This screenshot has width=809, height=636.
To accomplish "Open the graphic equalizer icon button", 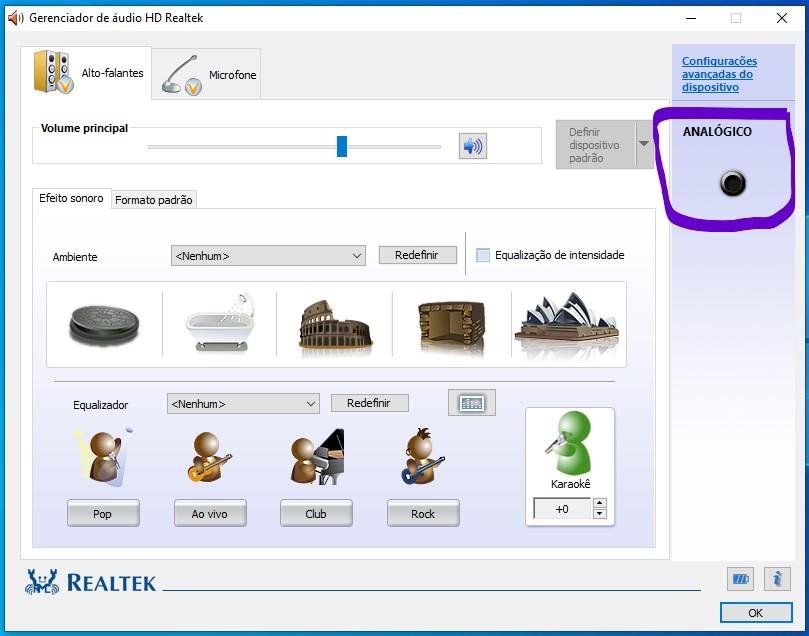I will [x=472, y=403].
